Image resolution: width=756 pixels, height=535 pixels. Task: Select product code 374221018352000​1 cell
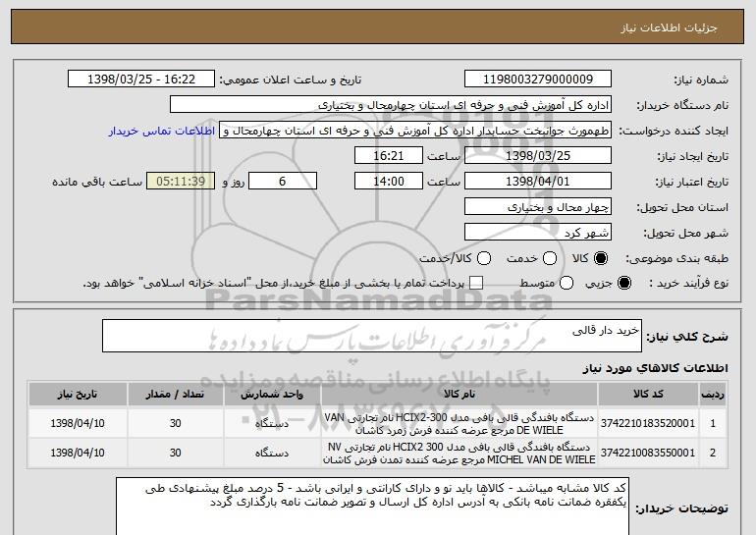pyautogui.click(x=648, y=424)
